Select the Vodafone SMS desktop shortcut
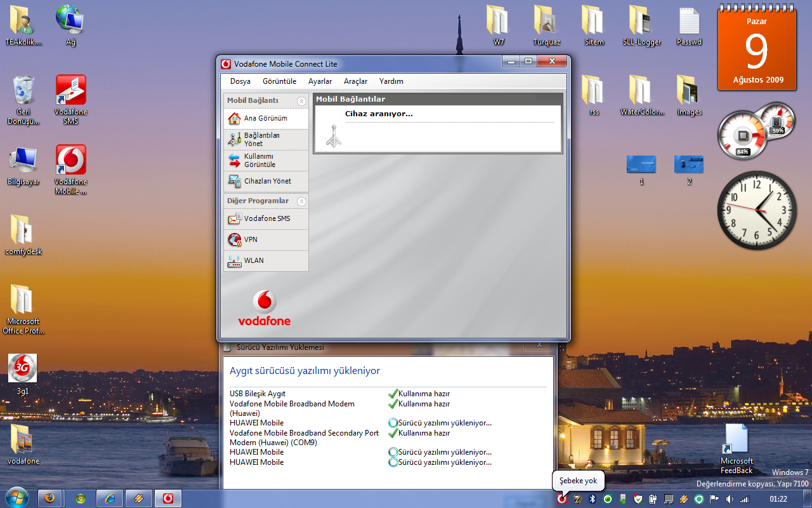The width and height of the screenshot is (812, 508). click(70, 100)
